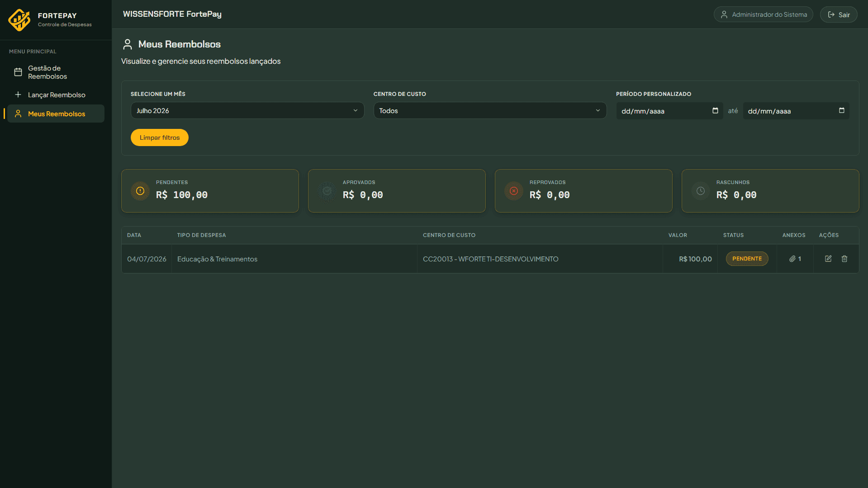The height and width of the screenshot is (488, 868).
Task: Click the WISSENSFORTE FortePay header title
Action: click(x=172, y=14)
